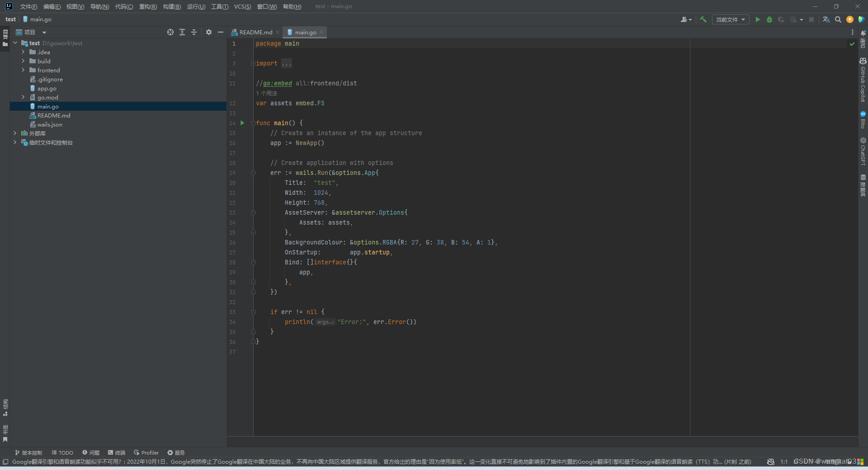Collapse the test root project node
This screenshot has height=470, width=868.
(x=15, y=43)
